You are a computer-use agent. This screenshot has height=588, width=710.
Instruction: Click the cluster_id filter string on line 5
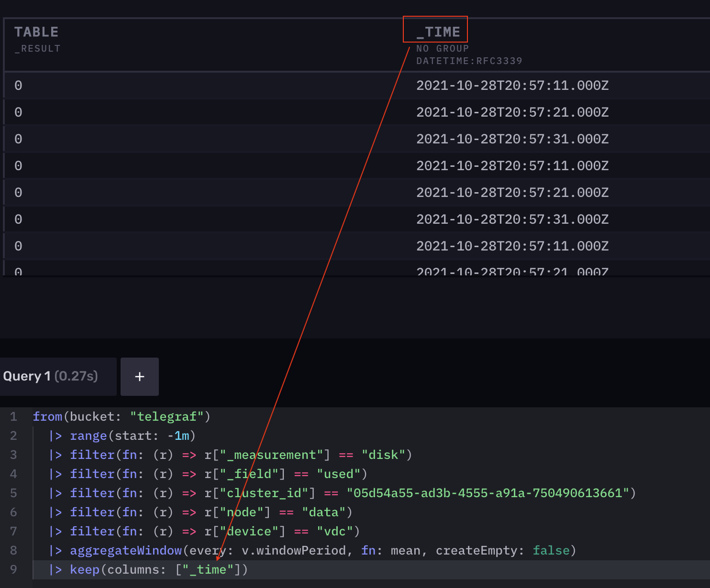click(488, 493)
